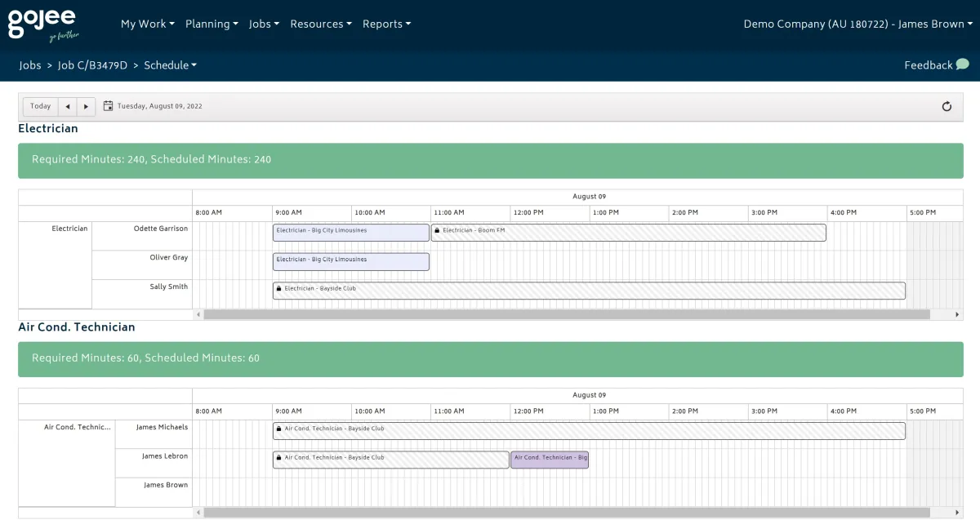The width and height of the screenshot is (980, 520).
Task: Select James Lebron's purple Air Cond. booking
Action: pos(550,460)
